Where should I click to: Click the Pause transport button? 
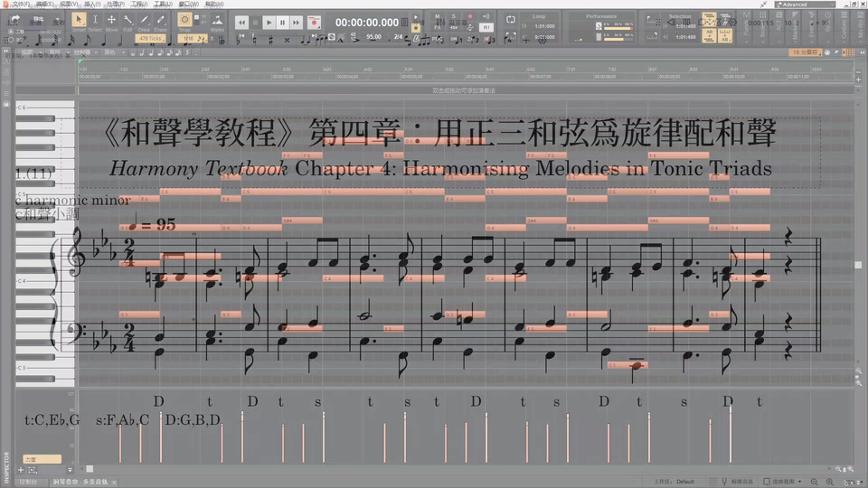coord(282,23)
